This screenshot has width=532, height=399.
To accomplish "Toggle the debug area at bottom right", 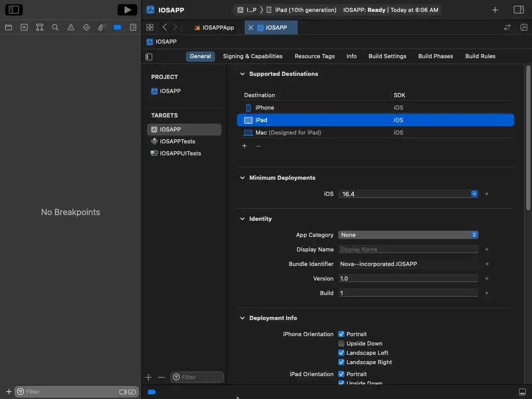I will coord(523,392).
